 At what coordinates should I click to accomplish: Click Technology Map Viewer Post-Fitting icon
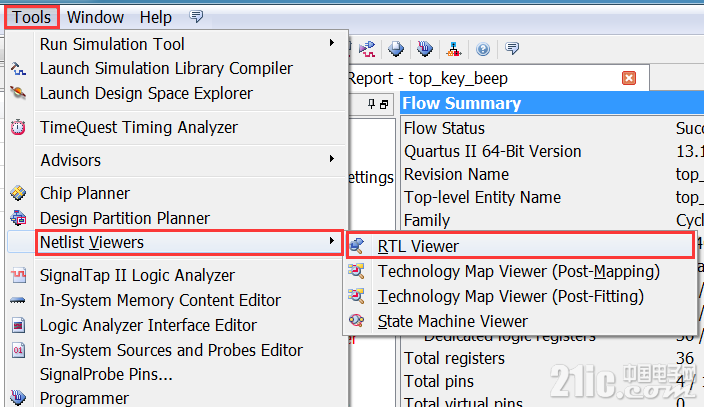(x=356, y=296)
